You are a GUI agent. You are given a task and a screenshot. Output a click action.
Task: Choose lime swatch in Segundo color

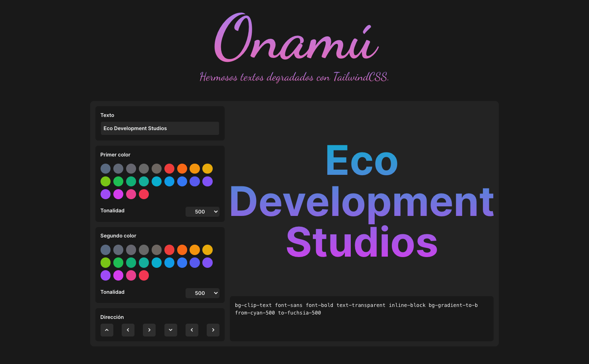point(105,263)
